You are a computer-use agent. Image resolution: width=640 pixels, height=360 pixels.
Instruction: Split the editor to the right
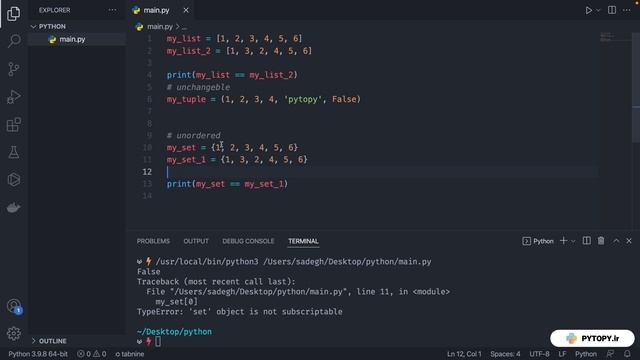click(x=612, y=10)
